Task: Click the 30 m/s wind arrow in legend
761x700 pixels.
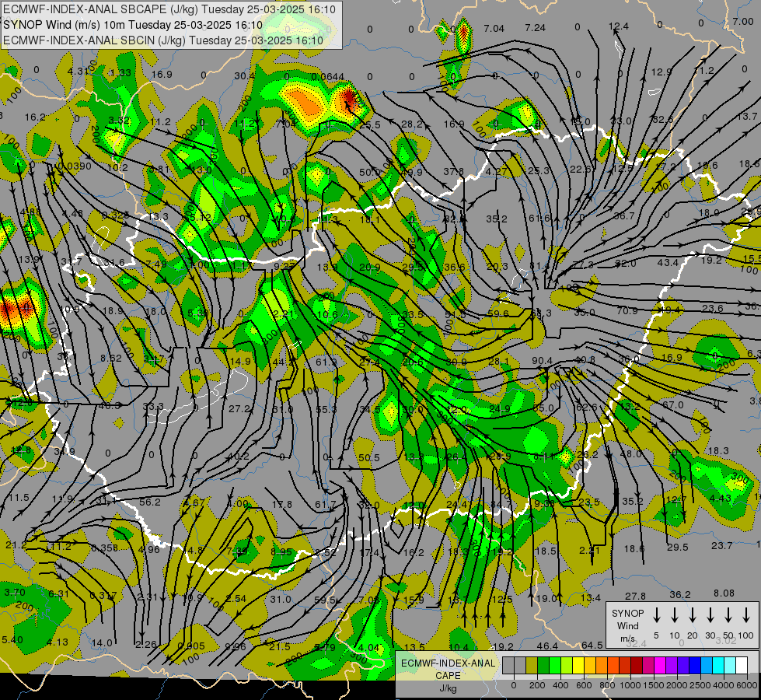Action: pyautogui.click(x=710, y=614)
